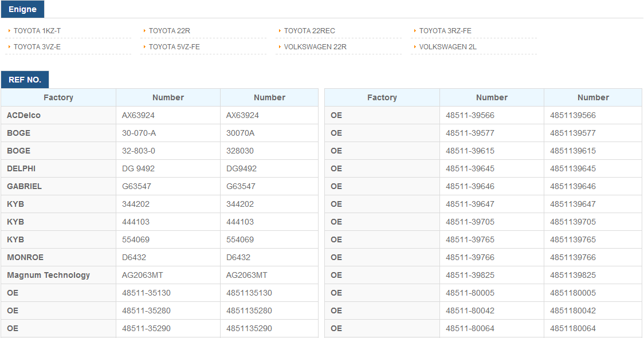
Task: Click the Magnum Technology factory cell
Action: pyautogui.click(x=58, y=275)
